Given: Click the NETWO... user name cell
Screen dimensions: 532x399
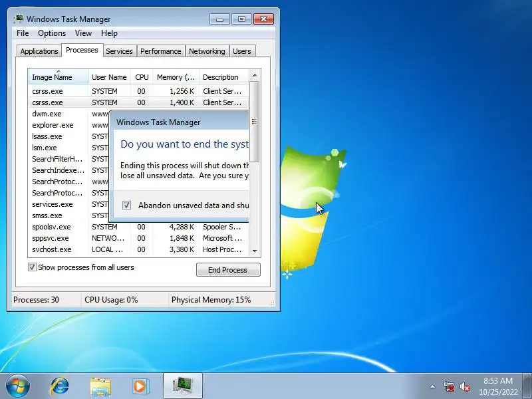Looking at the screenshot, I should 108,238.
